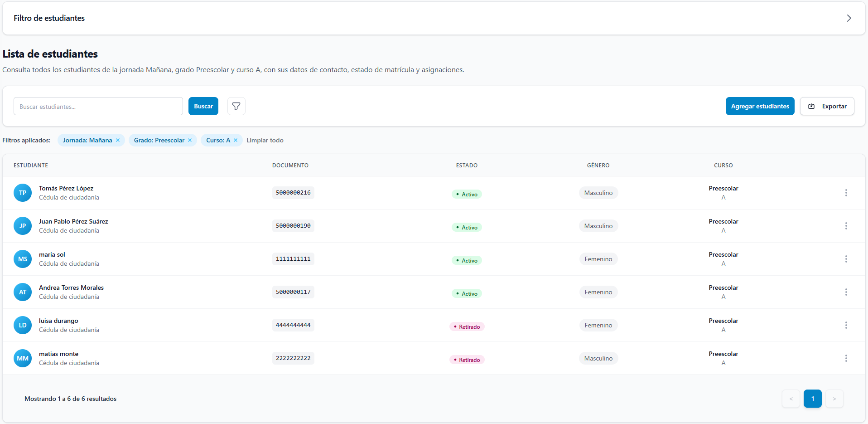Viewport: 868px width, 424px height.
Task: Select page 1 in pagination
Action: pyautogui.click(x=812, y=399)
